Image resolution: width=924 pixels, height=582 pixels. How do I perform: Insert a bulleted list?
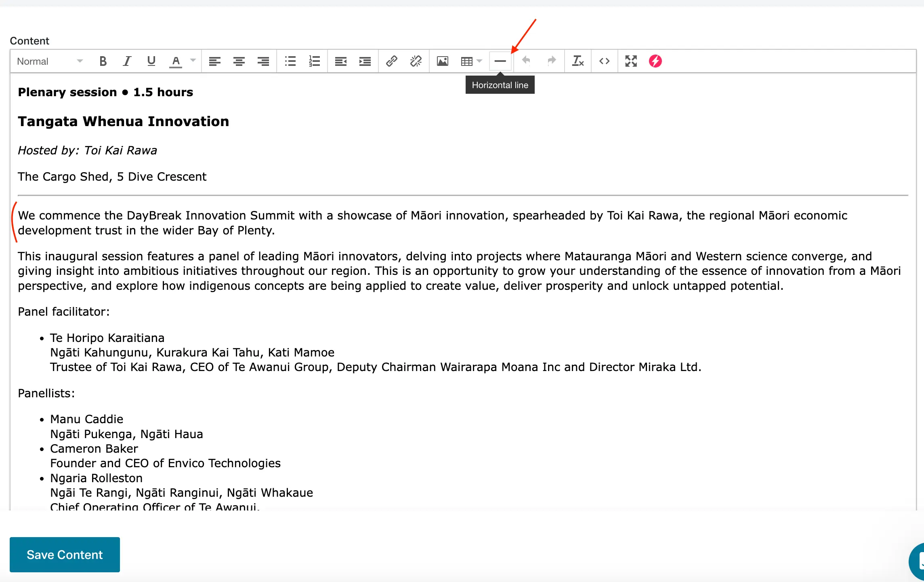(290, 61)
